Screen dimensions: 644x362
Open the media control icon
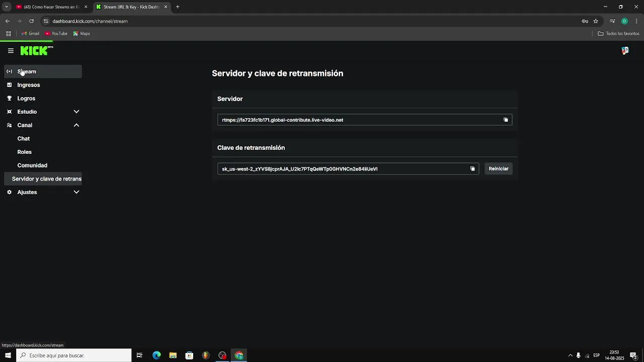[x=612, y=21]
